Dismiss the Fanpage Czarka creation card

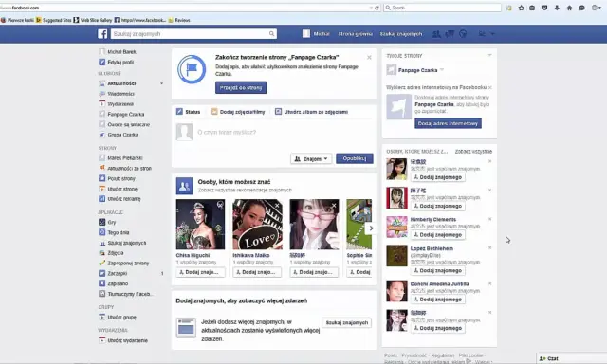(x=369, y=57)
